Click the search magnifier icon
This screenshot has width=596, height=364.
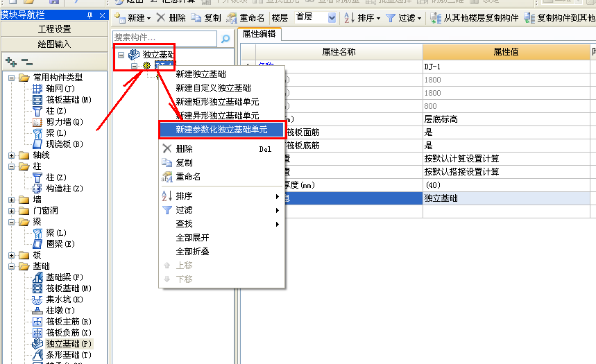(x=225, y=38)
